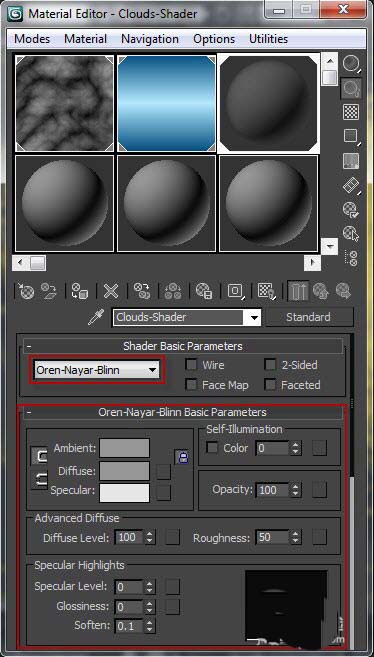Image resolution: width=374 pixels, height=657 pixels.
Task: Click the Diffuse map slot button
Action: (x=164, y=471)
